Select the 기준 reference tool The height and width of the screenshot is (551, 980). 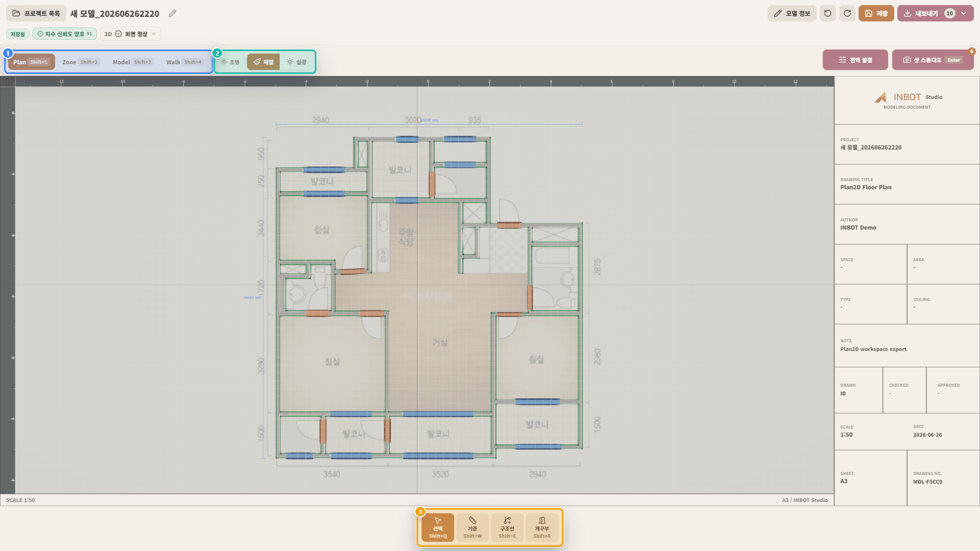click(473, 528)
